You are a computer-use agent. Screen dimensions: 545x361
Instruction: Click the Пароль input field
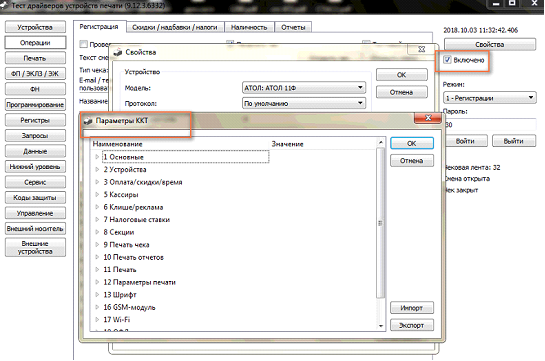tap(489, 125)
